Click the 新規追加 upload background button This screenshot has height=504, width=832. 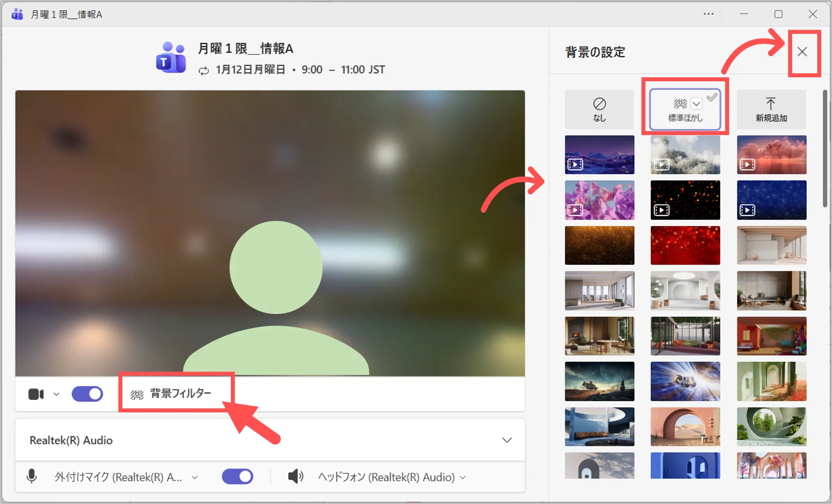(771, 109)
